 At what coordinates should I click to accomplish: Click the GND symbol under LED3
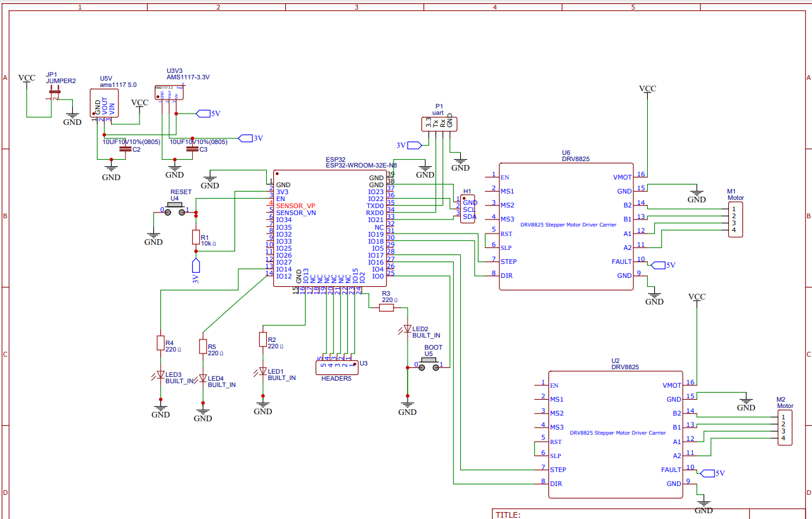coord(160,411)
